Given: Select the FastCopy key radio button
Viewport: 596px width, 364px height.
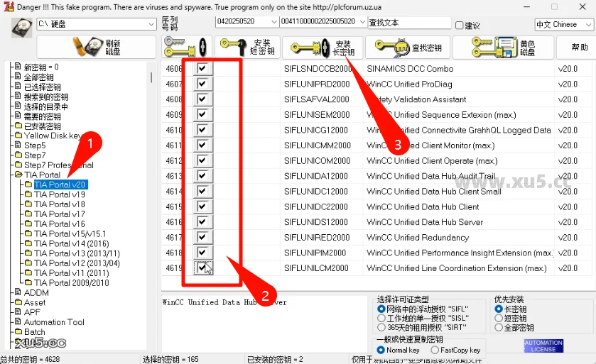Looking at the screenshot, I should pos(433,350).
